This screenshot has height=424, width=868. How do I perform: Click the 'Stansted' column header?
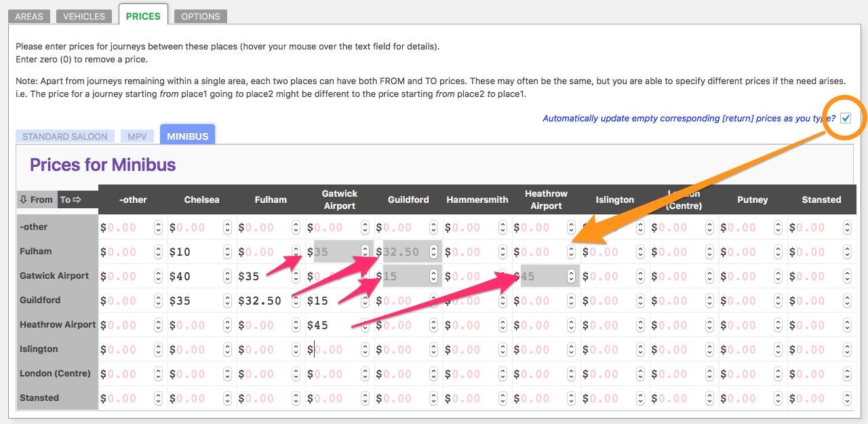(x=821, y=199)
